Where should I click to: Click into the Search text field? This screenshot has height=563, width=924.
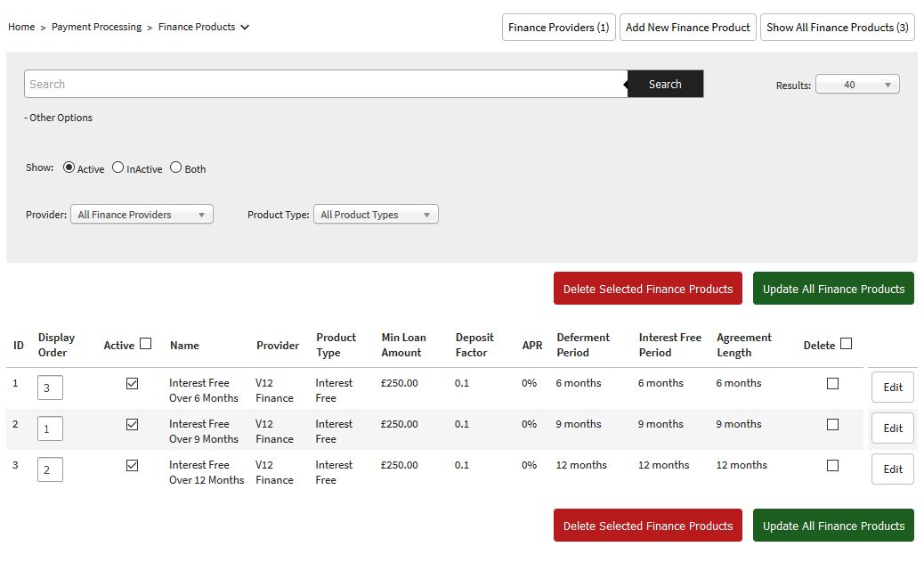click(x=326, y=84)
